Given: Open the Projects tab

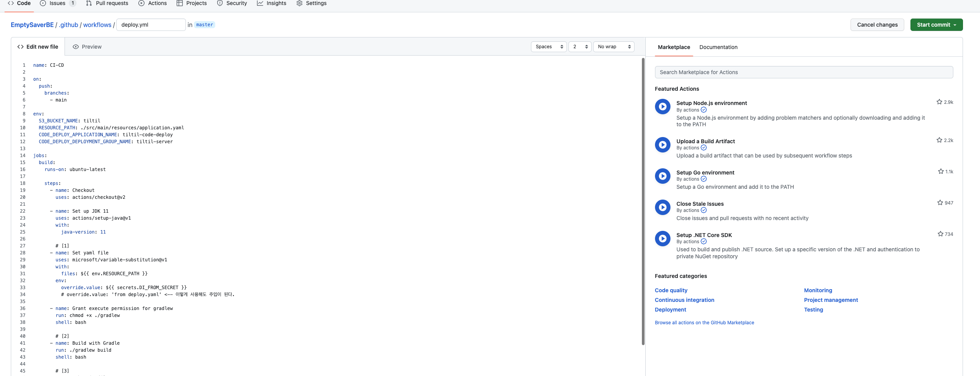Looking at the screenshot, I should 192,3.
